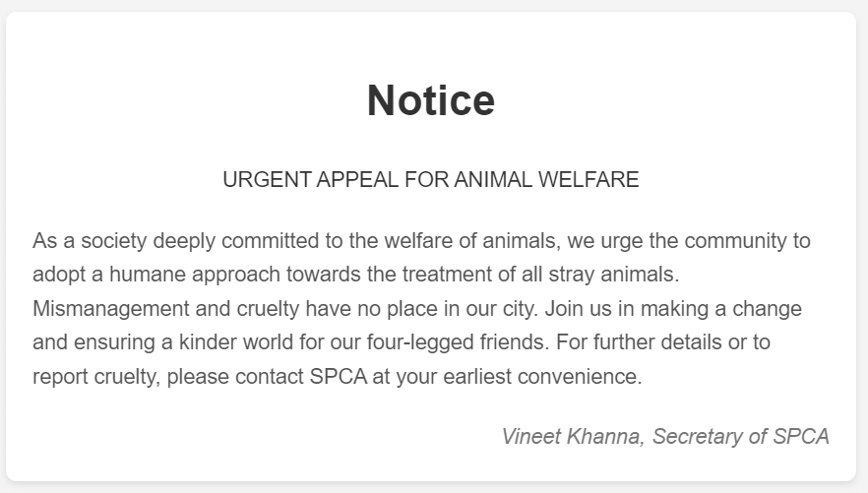Click the phrase "stray animals" in the paragraph
Image resolution: width=868 pixels, height=493 pixels.
(x=613, y=275)
